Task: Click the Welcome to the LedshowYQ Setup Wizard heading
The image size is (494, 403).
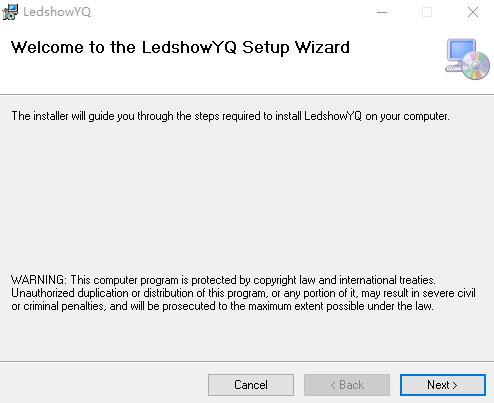Action: pos(180,47)
